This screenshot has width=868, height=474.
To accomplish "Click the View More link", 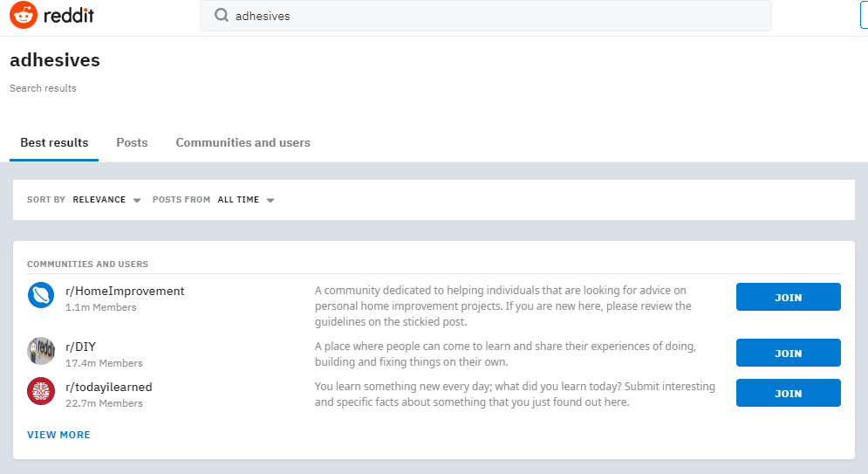I will tap(58, 436).
